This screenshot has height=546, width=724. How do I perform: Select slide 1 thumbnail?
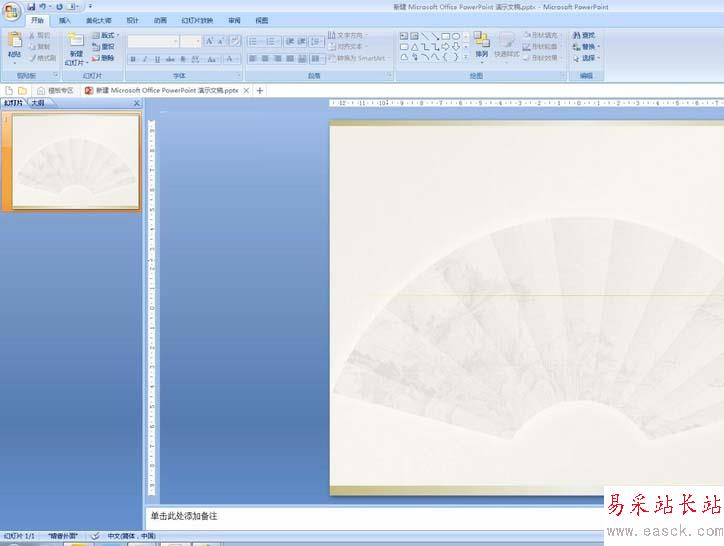pyautogui.click(x=76, y=162)
